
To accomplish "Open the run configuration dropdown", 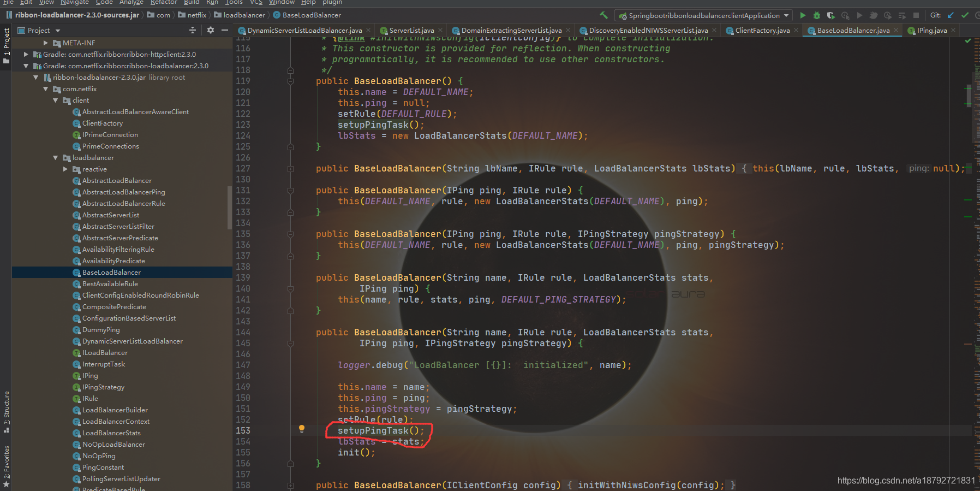I will point(704,15).
